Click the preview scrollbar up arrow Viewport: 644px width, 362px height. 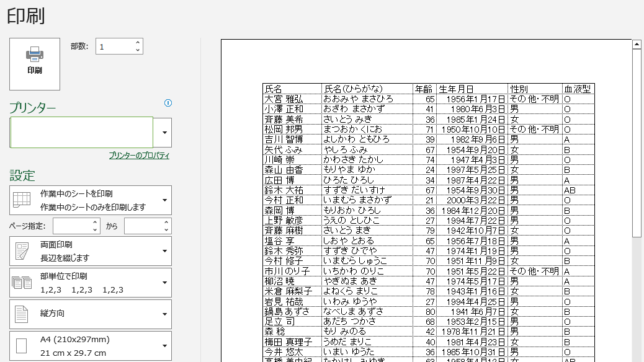637,44
